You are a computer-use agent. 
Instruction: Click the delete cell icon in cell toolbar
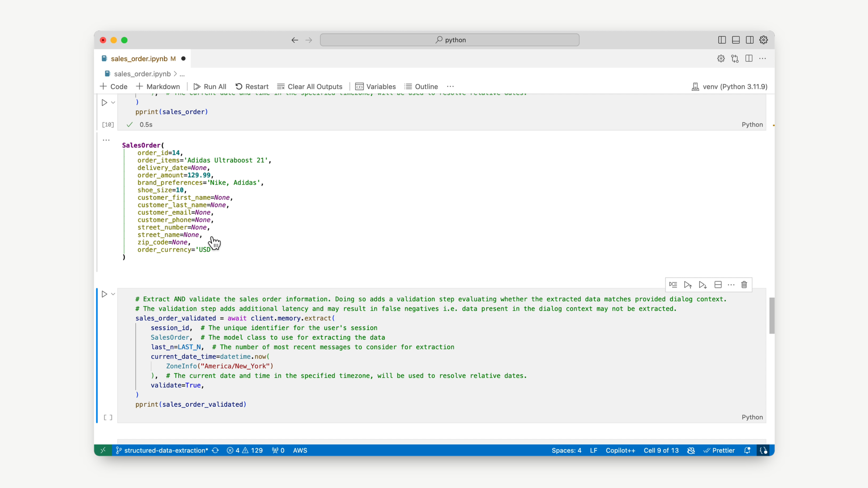[745, 285]
